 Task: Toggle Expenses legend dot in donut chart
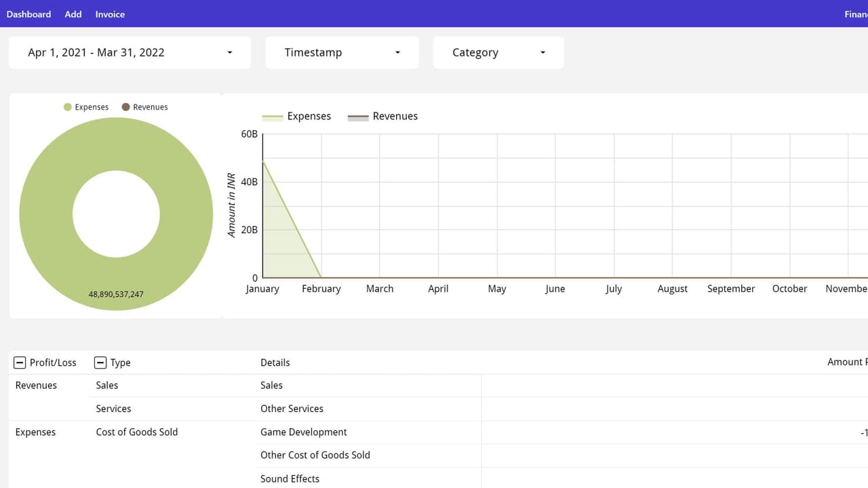68,107
